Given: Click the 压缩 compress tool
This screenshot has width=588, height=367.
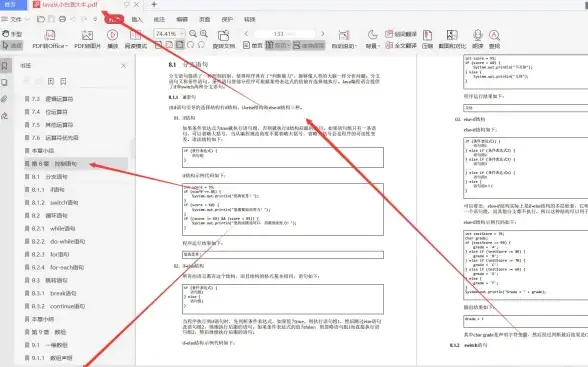Looking at the screenshot, I should [x=427, y=39].
